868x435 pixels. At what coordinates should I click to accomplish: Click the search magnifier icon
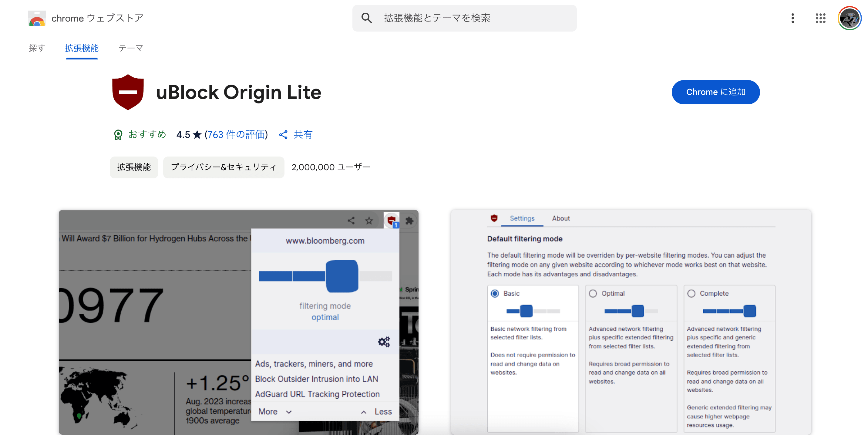click(366, 18)
